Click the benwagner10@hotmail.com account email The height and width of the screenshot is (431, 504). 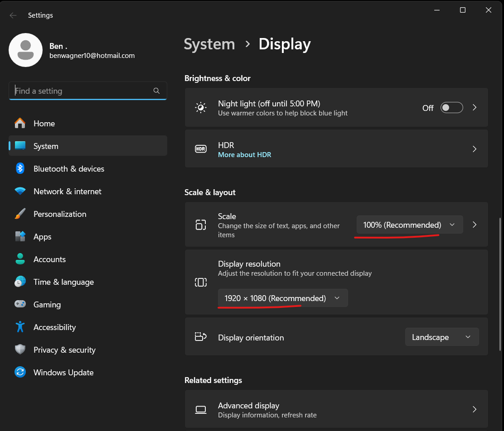pyautogui.click(x=92, y=56)
